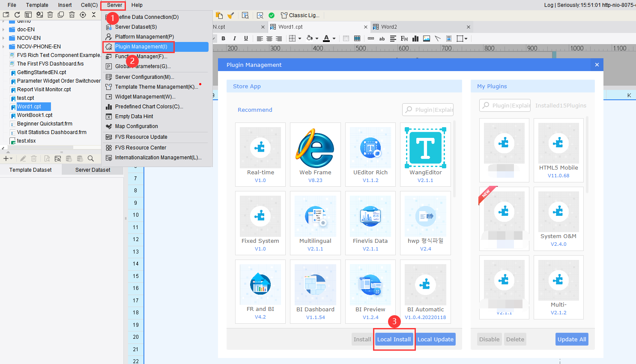Screen dimensions: 636x364
Task: Click the Update All button
Action: pos(572,339)
